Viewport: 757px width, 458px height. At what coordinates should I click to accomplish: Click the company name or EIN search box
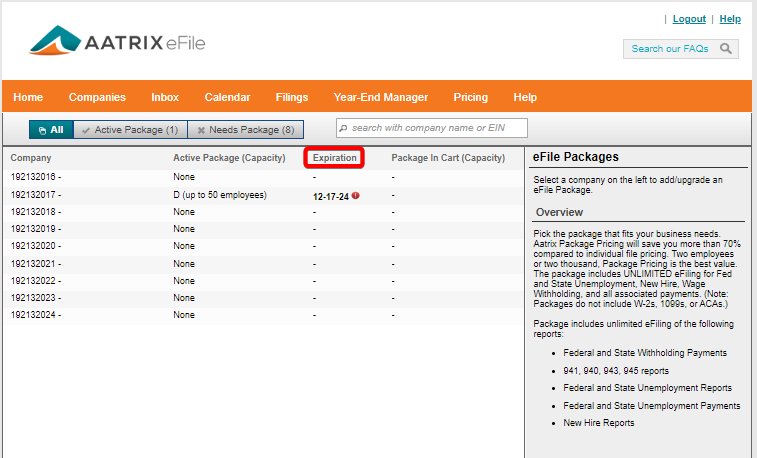point(432,128)
